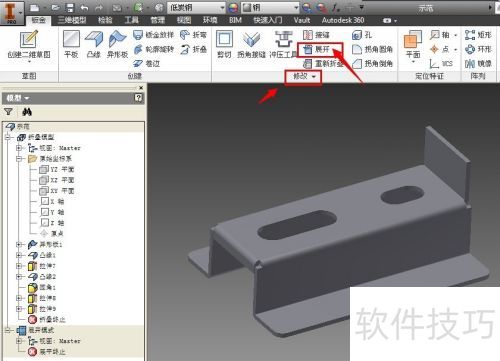Click the Create 2D Sketch icon
Image resolution: width=500 pixels, height=361 pixels.
(x=29, y=39)
